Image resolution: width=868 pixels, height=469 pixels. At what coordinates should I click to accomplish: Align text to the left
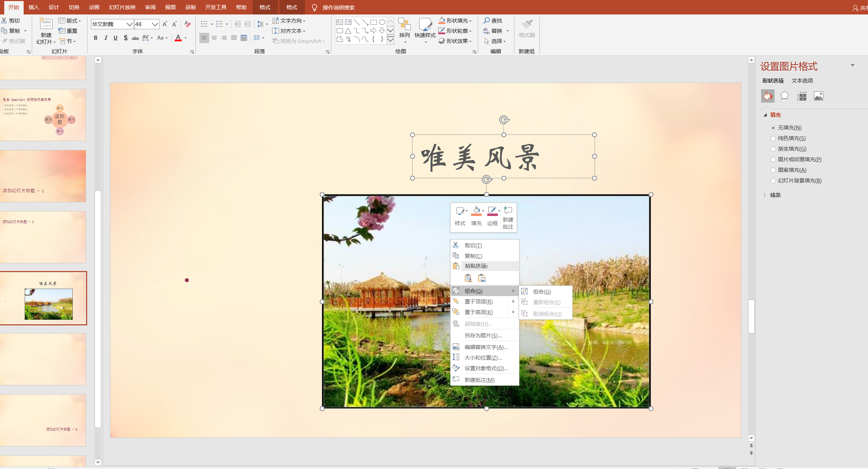pyautogui.click(x=204, y=38)
